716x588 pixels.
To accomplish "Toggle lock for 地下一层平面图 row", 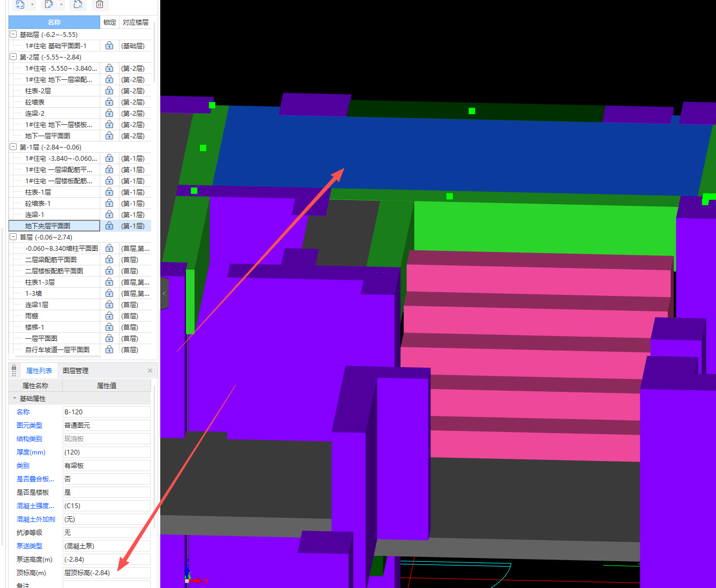I will coord(109,136).
